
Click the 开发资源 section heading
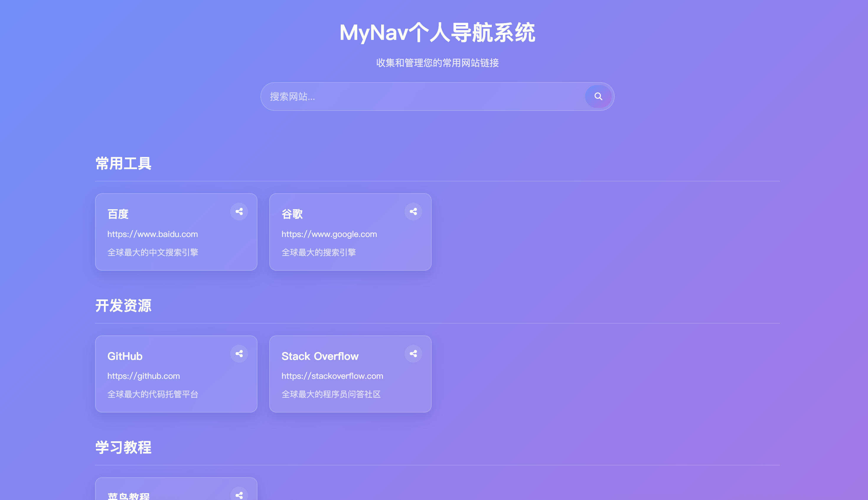coord(124,306)
